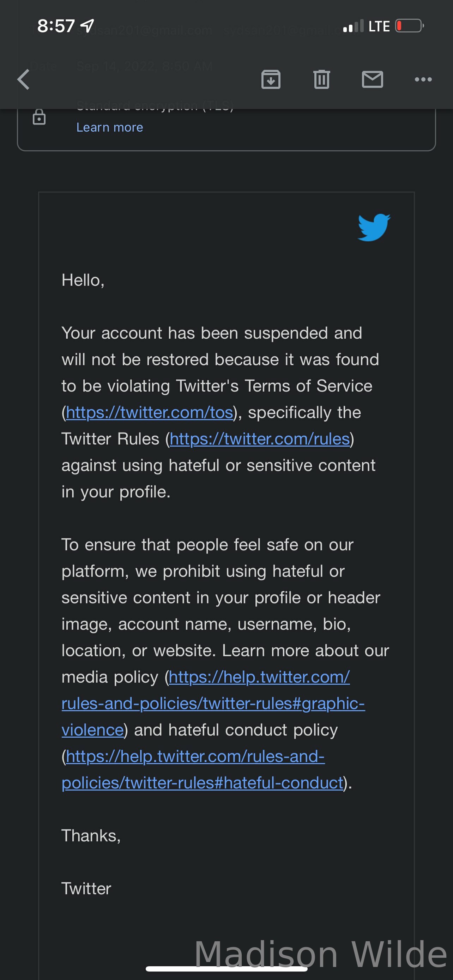453x980 pixels.
Task: Tap the 'Your account has been suspended' paragraph
Action: (x=221, y=412)
